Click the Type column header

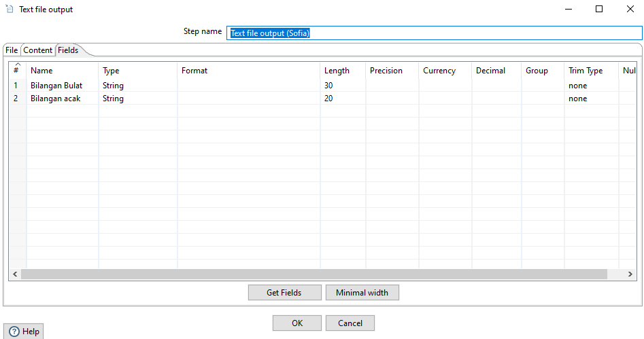tap(138, 71)
